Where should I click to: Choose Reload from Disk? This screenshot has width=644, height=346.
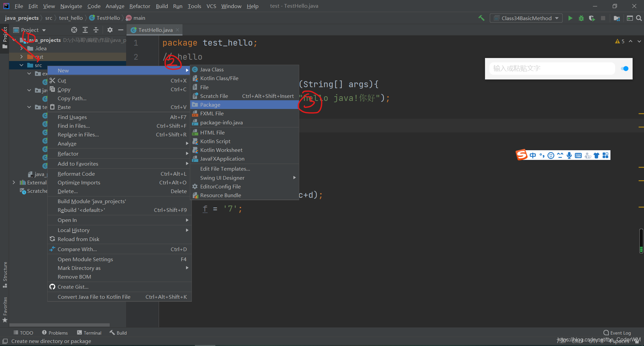(x=119, y=239)
